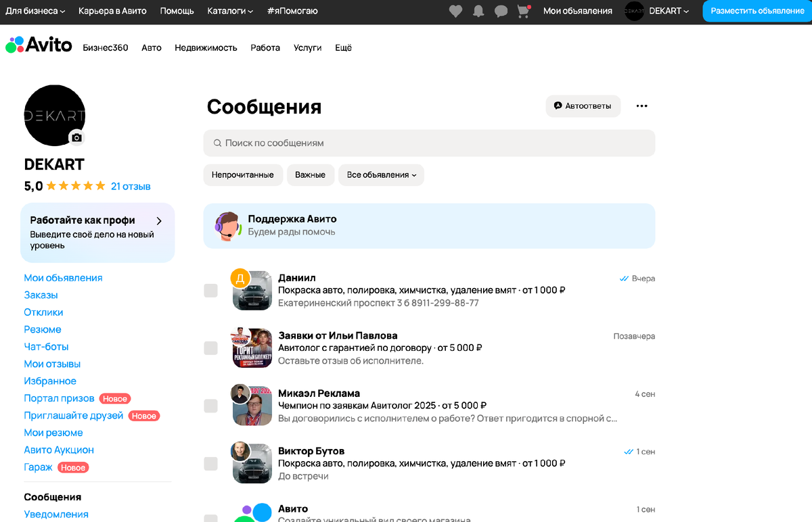Open the Помощь menu item

coord(177,11)
